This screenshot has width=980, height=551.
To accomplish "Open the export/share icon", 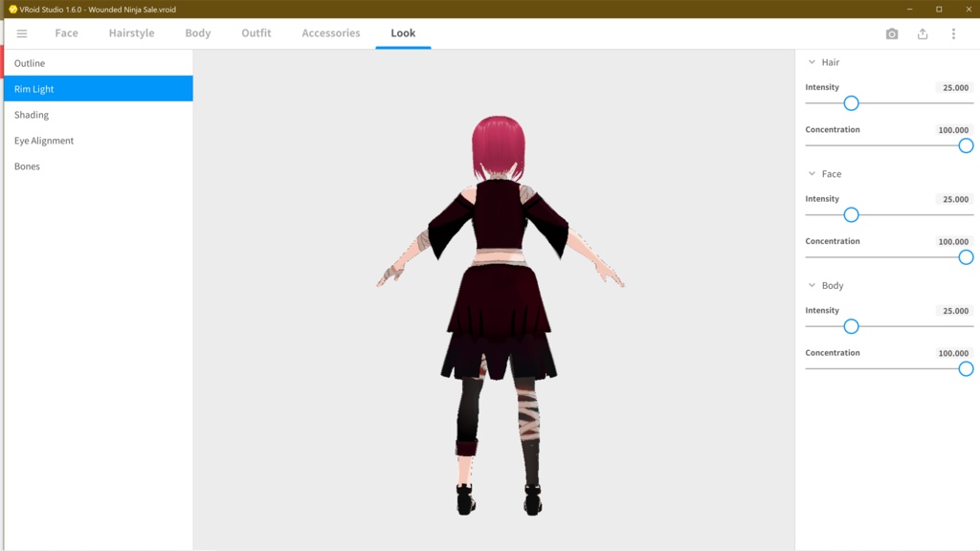I will tap(922, 33).
